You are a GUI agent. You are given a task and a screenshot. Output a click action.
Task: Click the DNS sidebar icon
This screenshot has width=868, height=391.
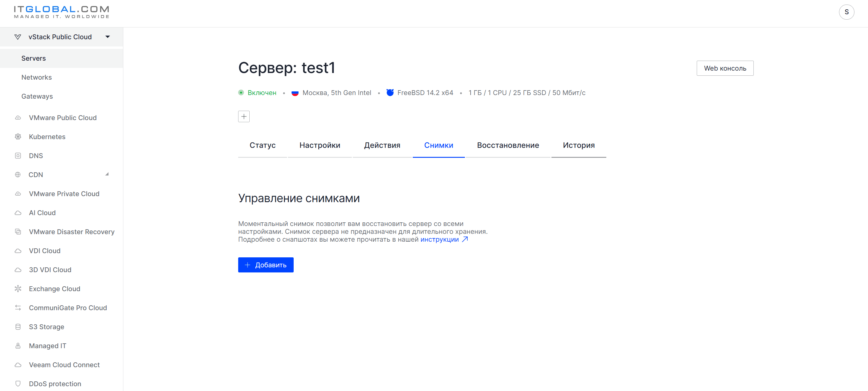[18, 156]
